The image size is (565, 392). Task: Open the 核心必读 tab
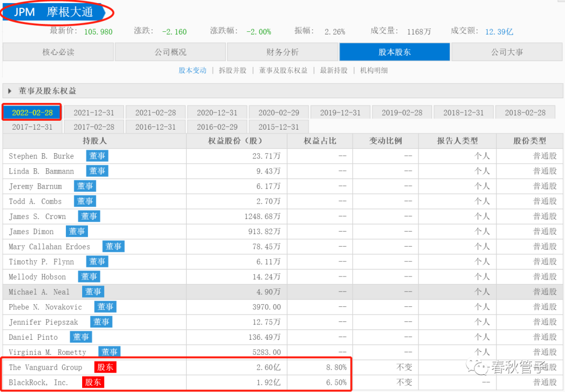click(x=58, y=52)
